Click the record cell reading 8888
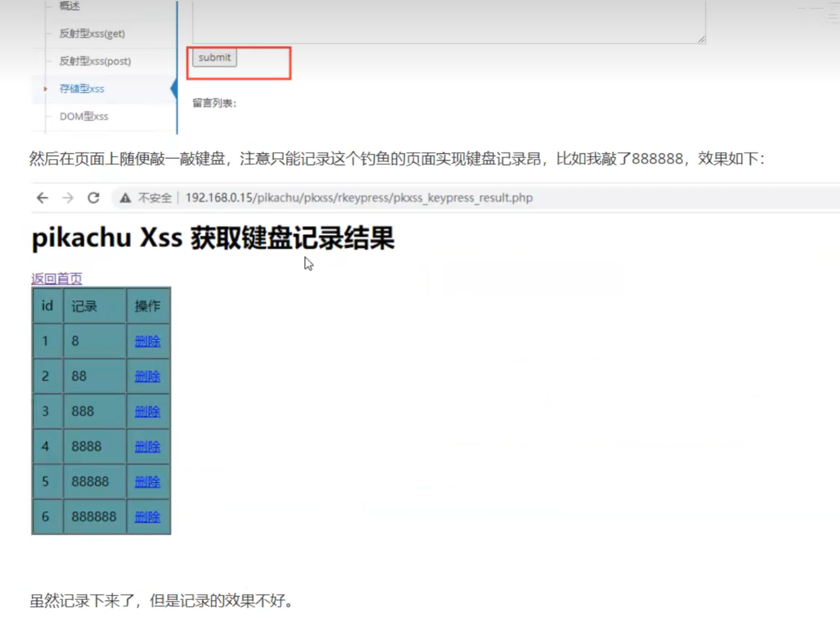Viewport: 840px width, 619px height. tap(94, 446)
